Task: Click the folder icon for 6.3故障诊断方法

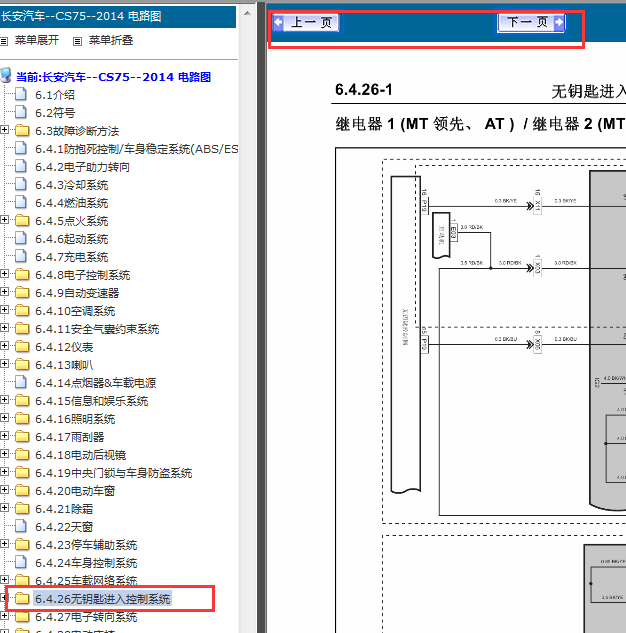Action: click(x=22, y=130)
